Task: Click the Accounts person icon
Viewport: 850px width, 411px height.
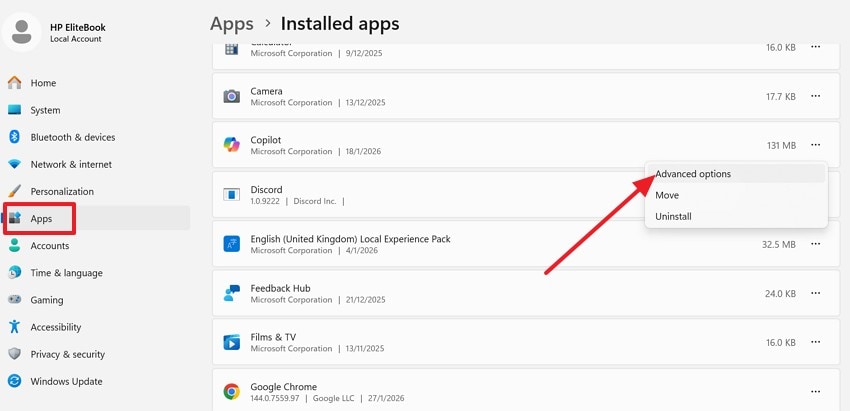Action: 15,246
